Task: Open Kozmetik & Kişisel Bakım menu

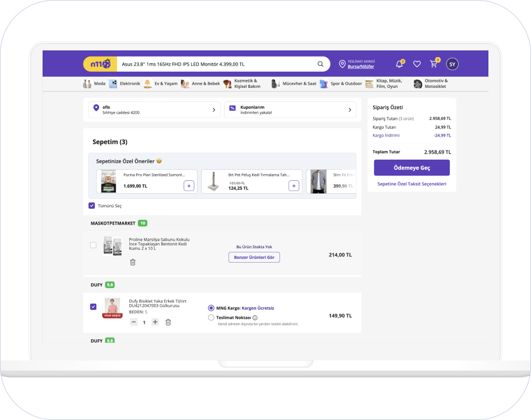Action: [x=247, y=83]
